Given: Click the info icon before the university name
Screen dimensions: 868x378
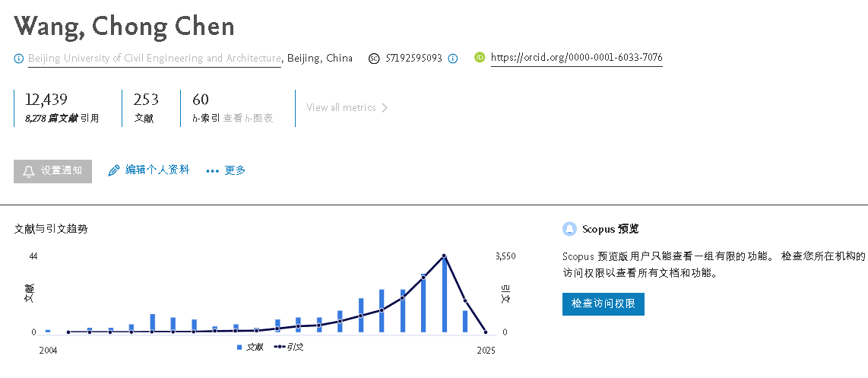Looking at the screenshot, I should pos(19,58).
